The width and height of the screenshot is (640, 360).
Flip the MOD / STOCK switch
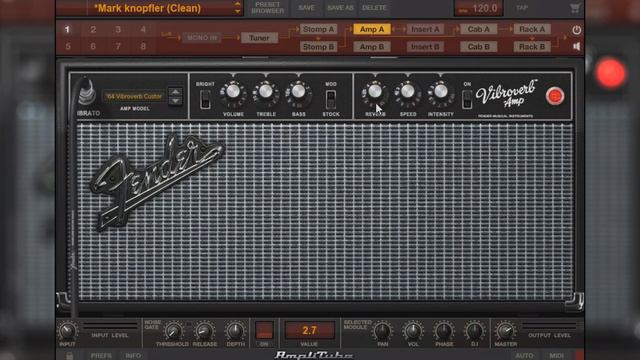coord(331,99)
